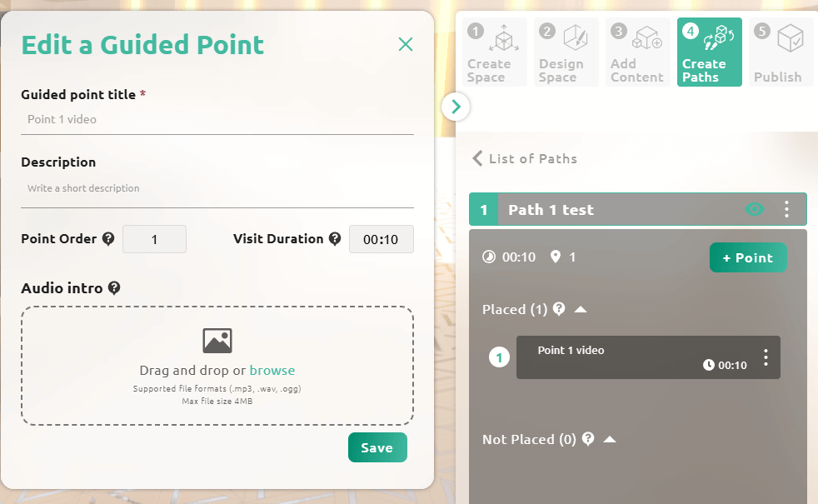818x504 pixels.
Task: Open Path 1 test options menu
Action: (786, 209)
